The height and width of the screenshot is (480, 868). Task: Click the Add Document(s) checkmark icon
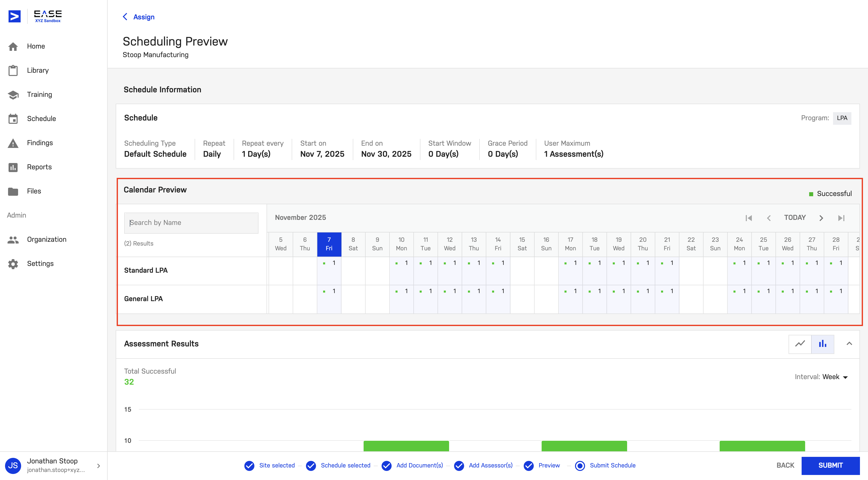tap(386, 465)
